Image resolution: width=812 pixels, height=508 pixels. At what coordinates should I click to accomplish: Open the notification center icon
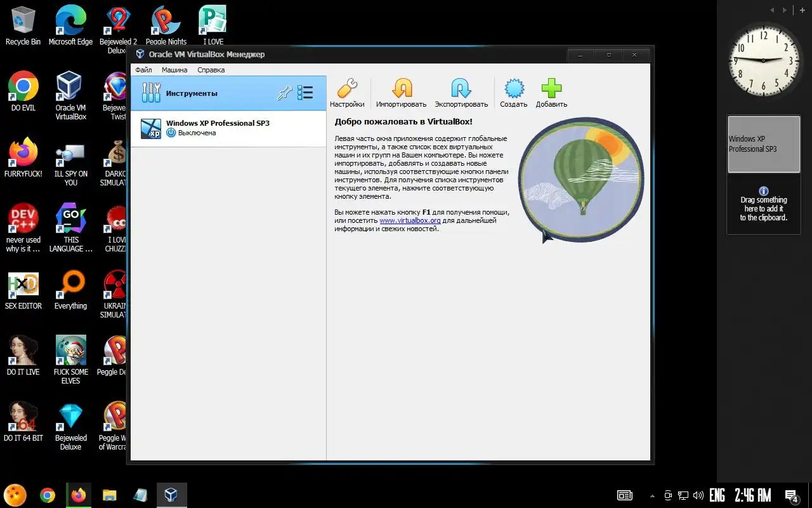click(x=791, y=495)
